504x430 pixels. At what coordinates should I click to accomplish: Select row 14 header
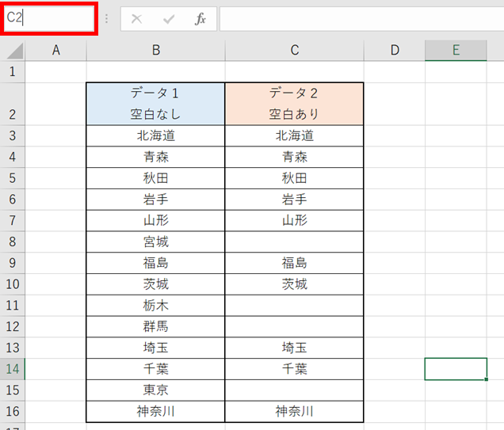pos(12,369)
